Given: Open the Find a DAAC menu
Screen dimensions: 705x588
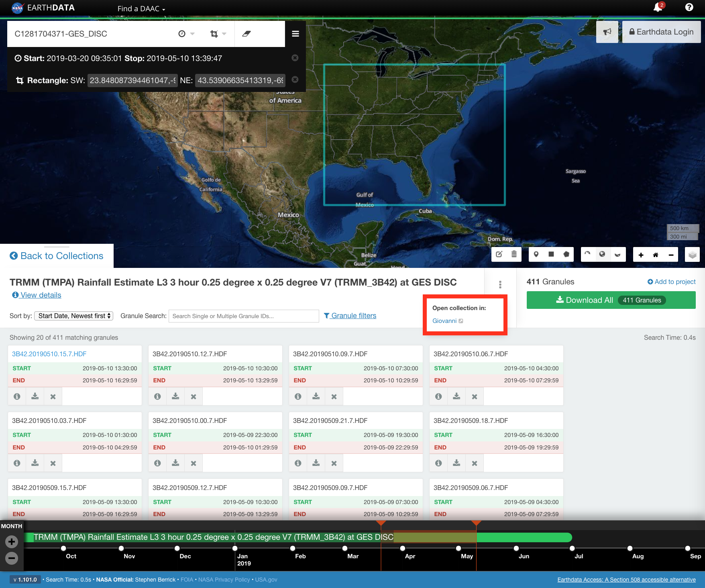Looking at the screenshot, I should [x=141, y=8].
